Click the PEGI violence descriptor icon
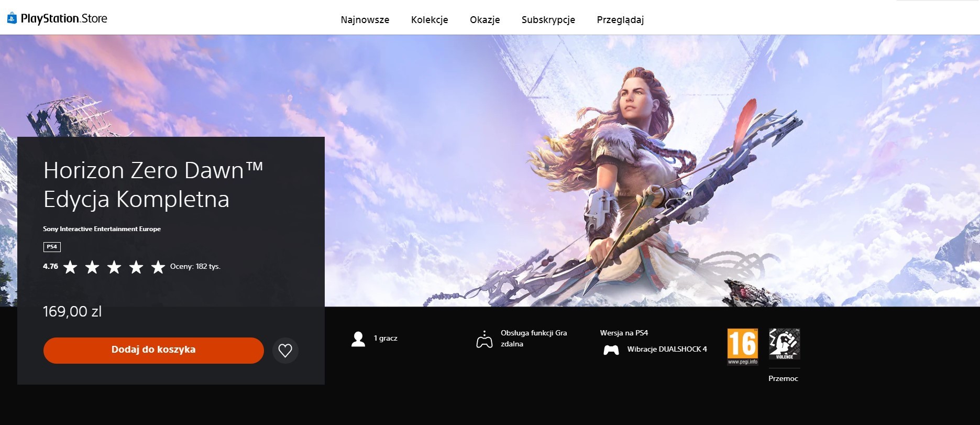Screen dimensions: 980x425 pos(784,344)
